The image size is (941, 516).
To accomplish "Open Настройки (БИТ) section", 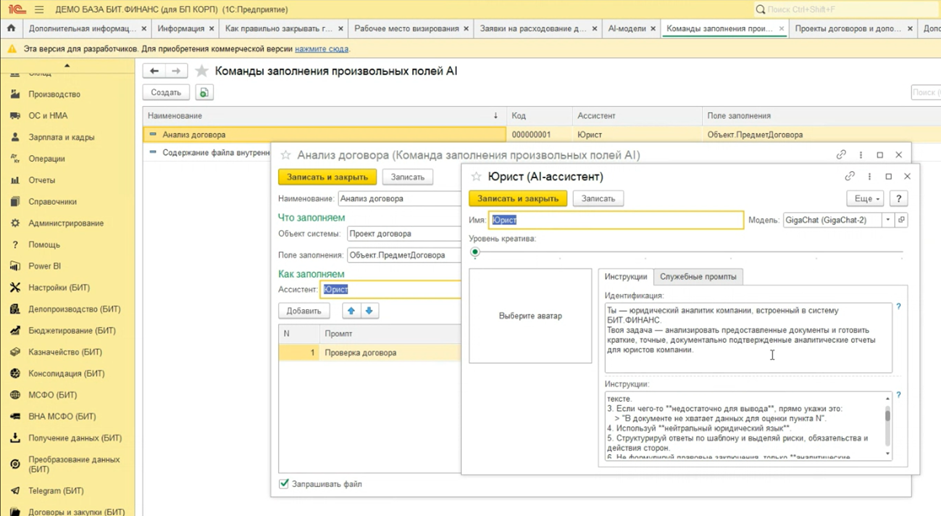I will click(x=59, y=288).
